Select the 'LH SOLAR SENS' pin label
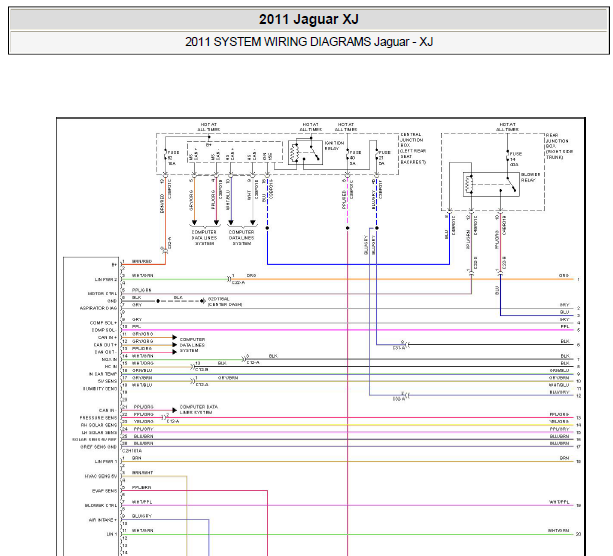The width and height of the screenshot is (613, 556). point(99,432)
